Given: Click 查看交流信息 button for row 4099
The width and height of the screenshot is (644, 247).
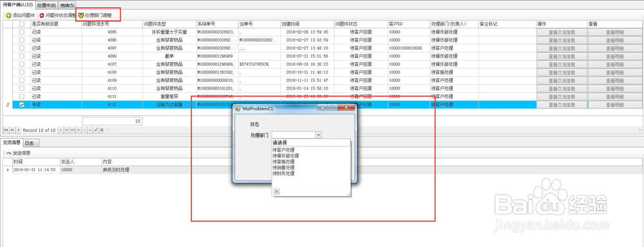Looking at the screenshot, I should point(562,56).
